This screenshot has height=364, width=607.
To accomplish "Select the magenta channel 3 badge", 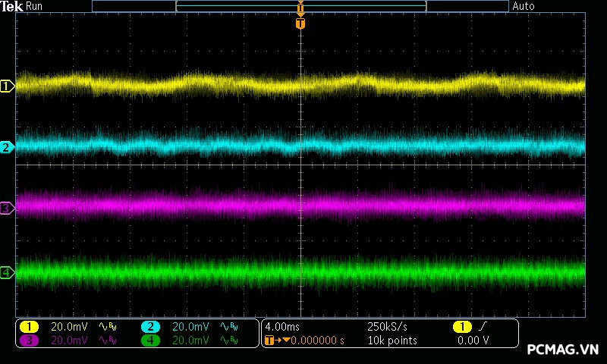I will pos(29,340).
